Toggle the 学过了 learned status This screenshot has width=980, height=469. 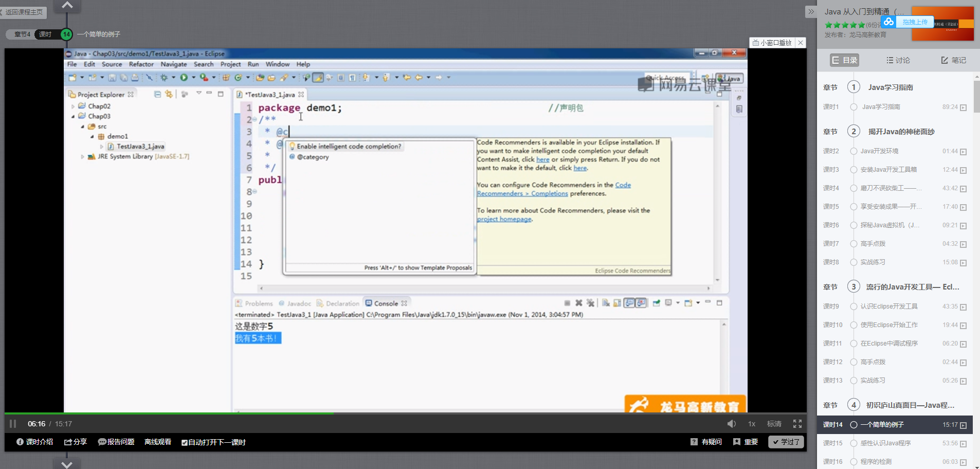[786, 442]
